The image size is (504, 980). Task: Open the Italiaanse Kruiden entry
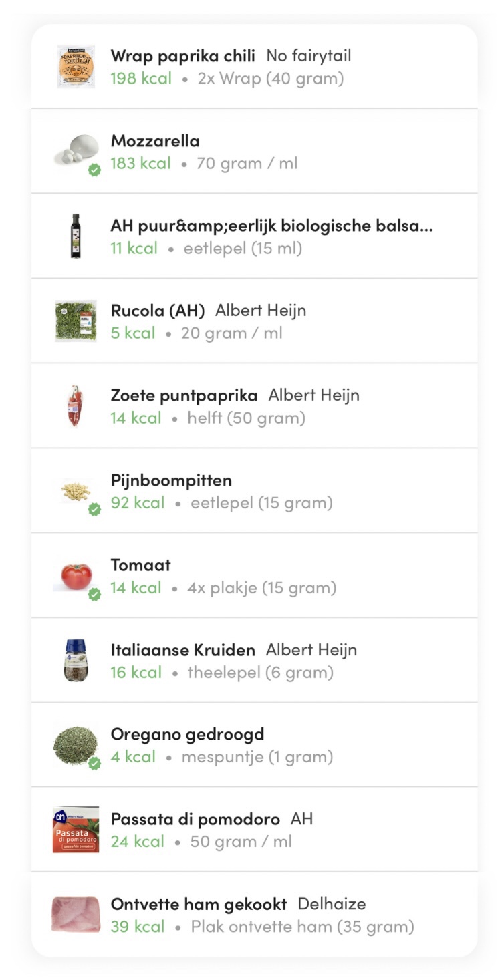[x=182, y=650]
